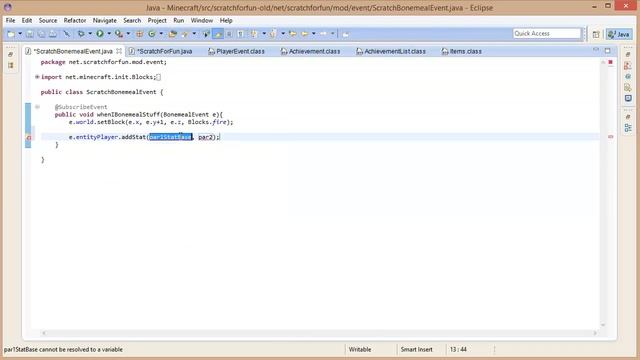The height and width of the screenshot is (360, 640).
Task: Click the Back navigation arrow icon
Action: [x=304, y=34]
